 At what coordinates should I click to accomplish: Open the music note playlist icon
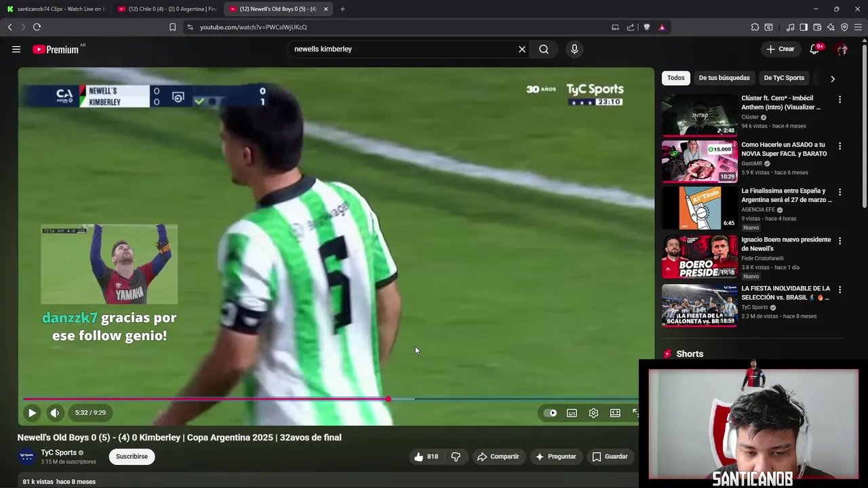(790, 27)
